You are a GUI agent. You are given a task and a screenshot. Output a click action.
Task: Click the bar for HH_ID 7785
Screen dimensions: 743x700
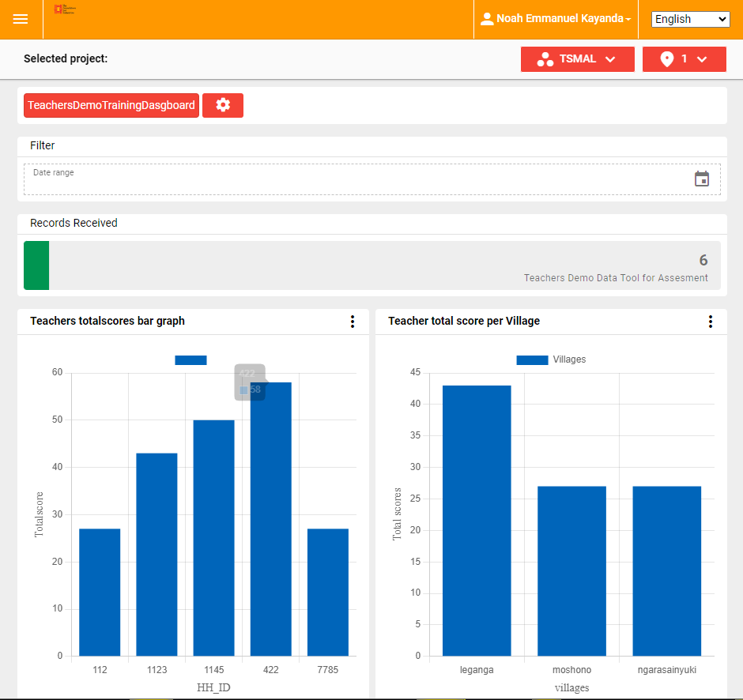(x=328, y=592)
